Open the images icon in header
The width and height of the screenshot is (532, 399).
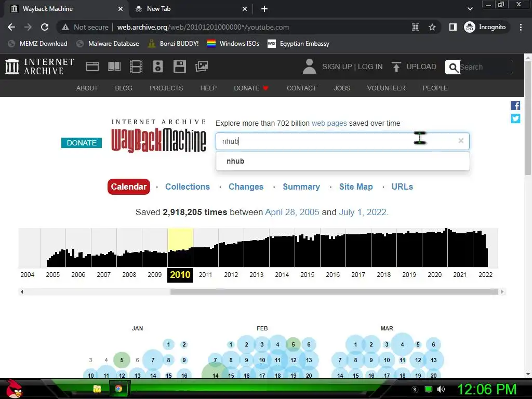[202, 66]
